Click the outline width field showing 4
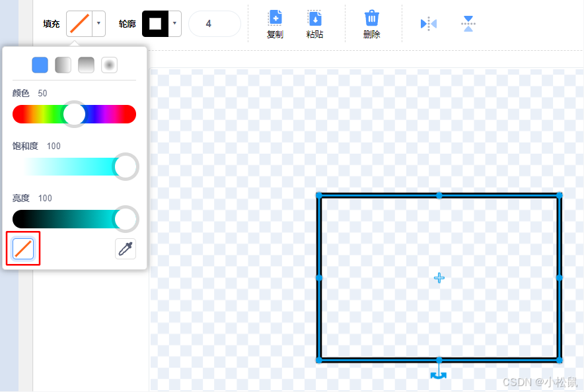 (215, 24)
